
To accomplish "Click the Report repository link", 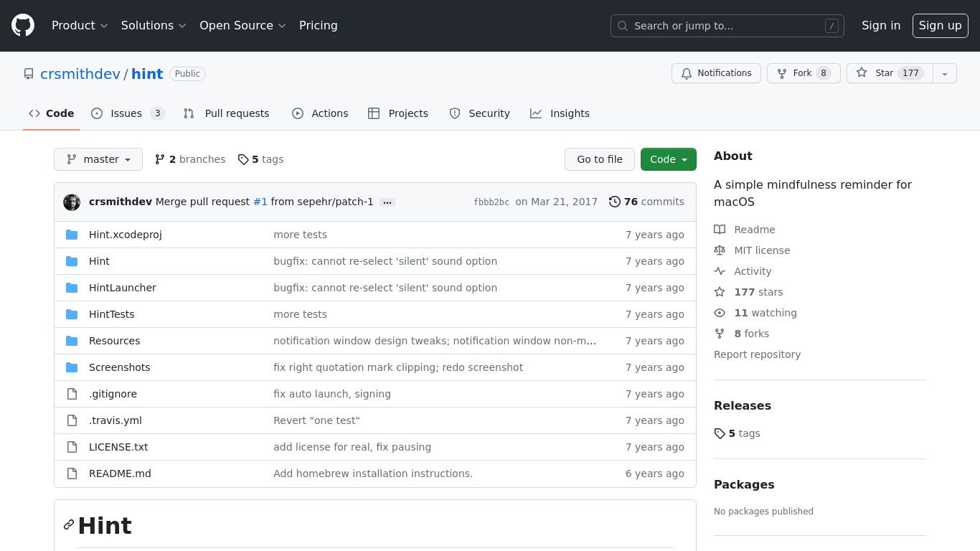I will pyautogui.click(x=757, y=354).
